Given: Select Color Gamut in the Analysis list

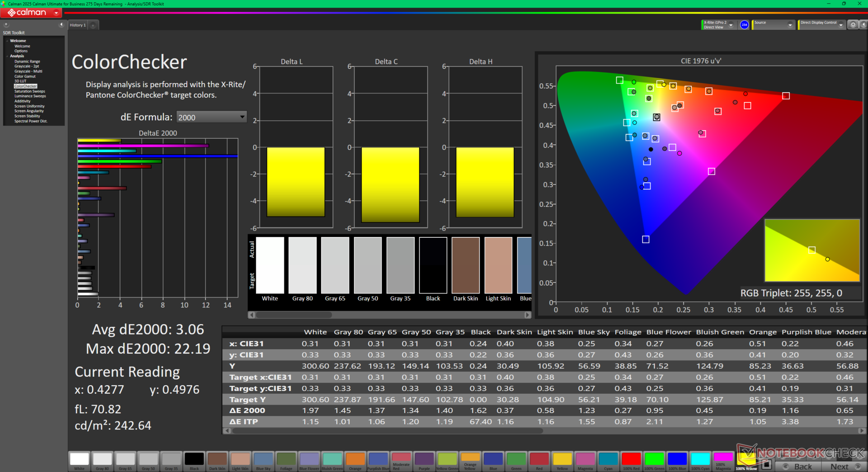Looking at the screenshot, I should coord(25,76).
